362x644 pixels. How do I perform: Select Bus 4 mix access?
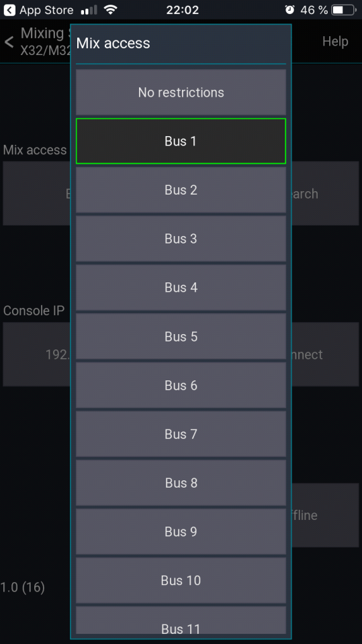[181, 288]
